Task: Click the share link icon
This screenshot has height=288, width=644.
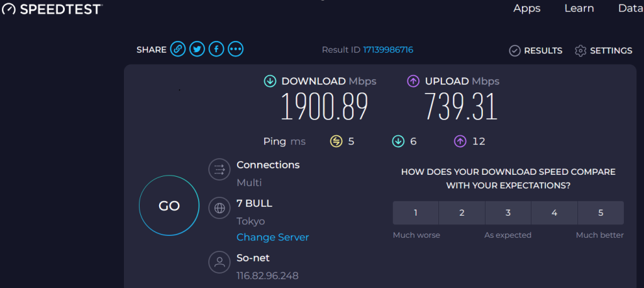Action: pos(178,49)
